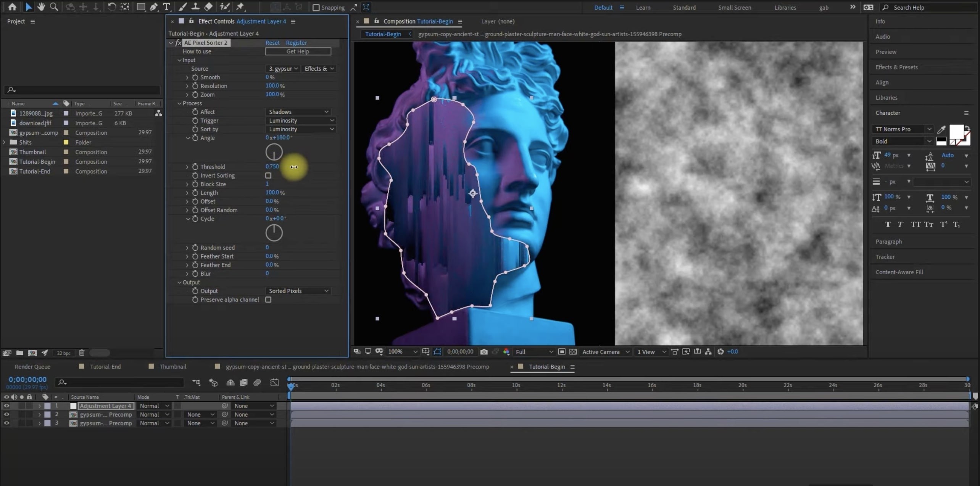The width and height of the screenshot is (980, 486).
Task: Open the Render Queue tab
Action: pyautogui.click(x=32, y=367)
